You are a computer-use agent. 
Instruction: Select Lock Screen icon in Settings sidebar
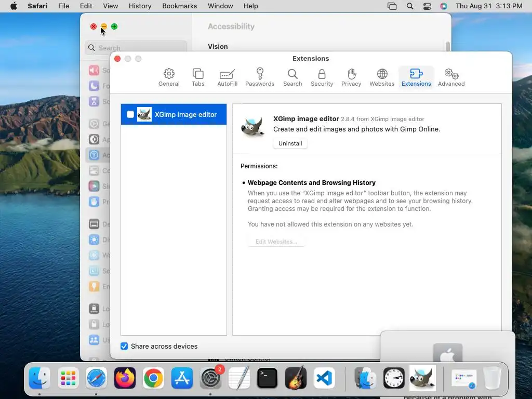point(94,309)
